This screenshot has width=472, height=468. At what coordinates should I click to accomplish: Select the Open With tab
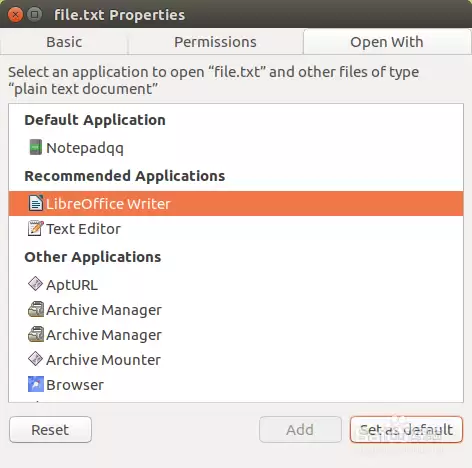(387, 42)
